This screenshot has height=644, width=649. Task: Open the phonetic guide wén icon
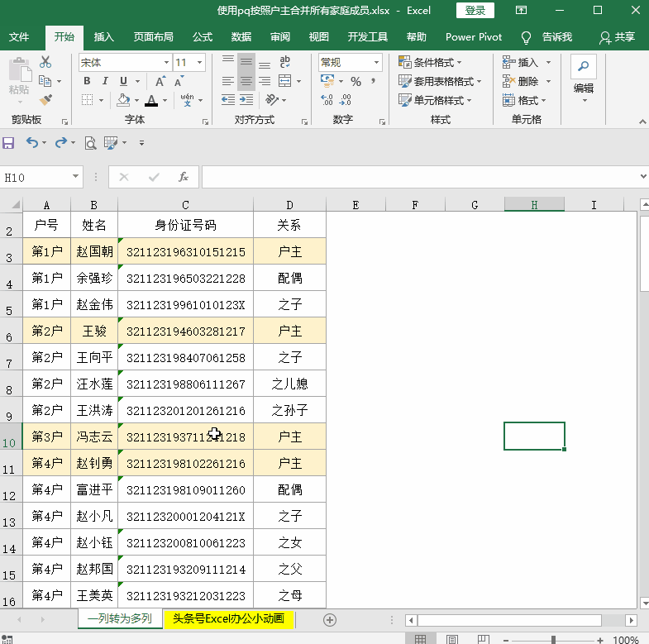pyautogui.click(x=187, y=100)
